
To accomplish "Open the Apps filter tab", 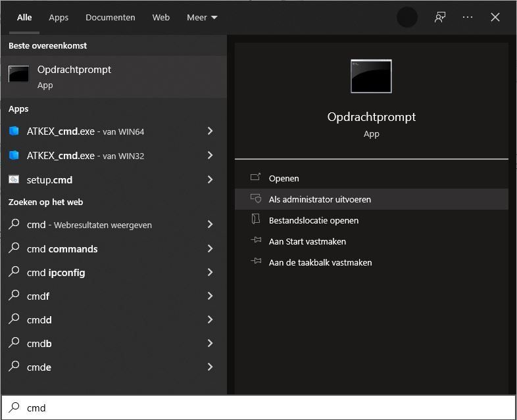I will [59, 18].
